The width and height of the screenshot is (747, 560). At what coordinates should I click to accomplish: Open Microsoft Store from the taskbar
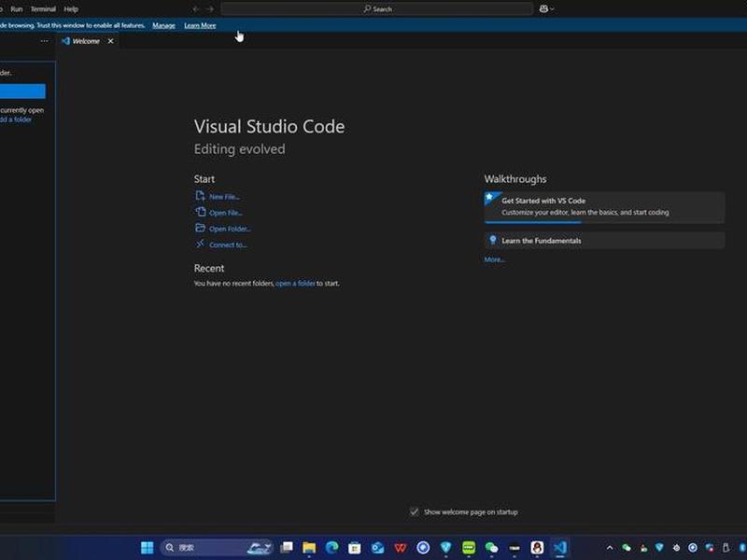point(355,548)
